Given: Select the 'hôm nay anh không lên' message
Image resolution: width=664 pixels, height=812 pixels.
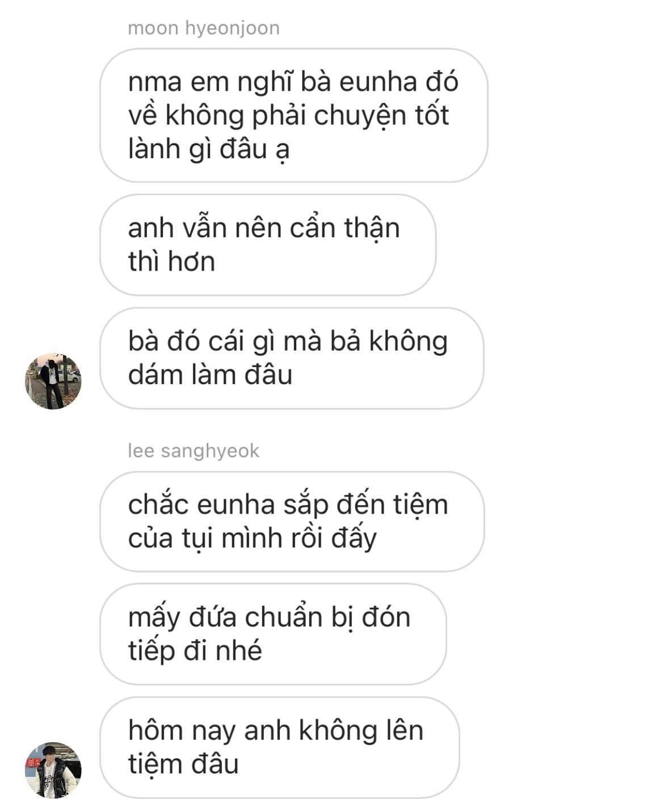Looking at the screenshot, I should click(x=279, y=747).
